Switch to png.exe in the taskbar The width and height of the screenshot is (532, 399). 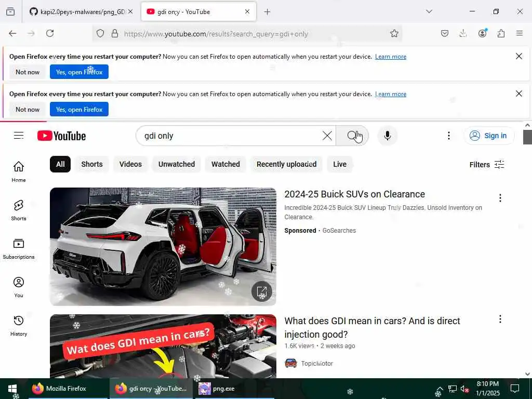(234, 389)
